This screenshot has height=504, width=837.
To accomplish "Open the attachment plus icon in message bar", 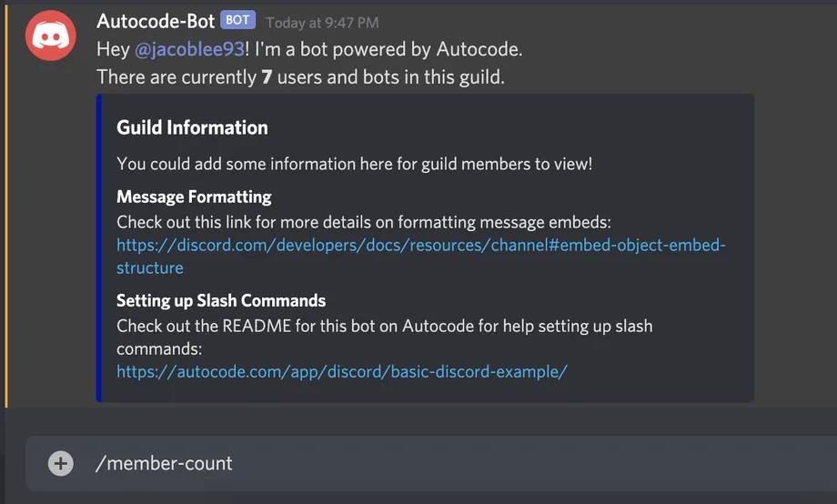I will point(61,464).
